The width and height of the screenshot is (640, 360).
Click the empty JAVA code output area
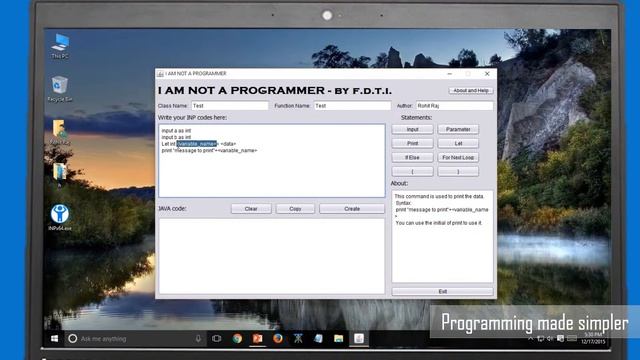click(271, 256)
